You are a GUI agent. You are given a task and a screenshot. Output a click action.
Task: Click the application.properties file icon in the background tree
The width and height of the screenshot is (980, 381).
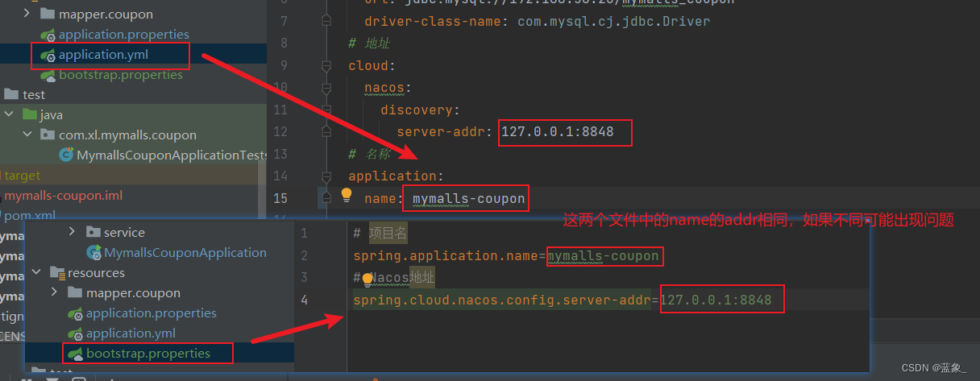click(48, 35)
